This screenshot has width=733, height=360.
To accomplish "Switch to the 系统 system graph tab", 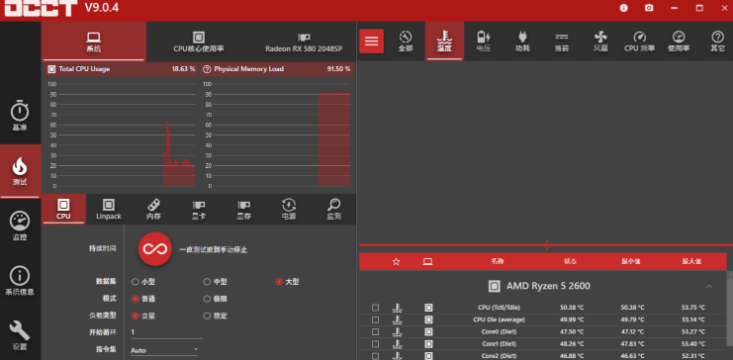I will [x=93, y=41].
